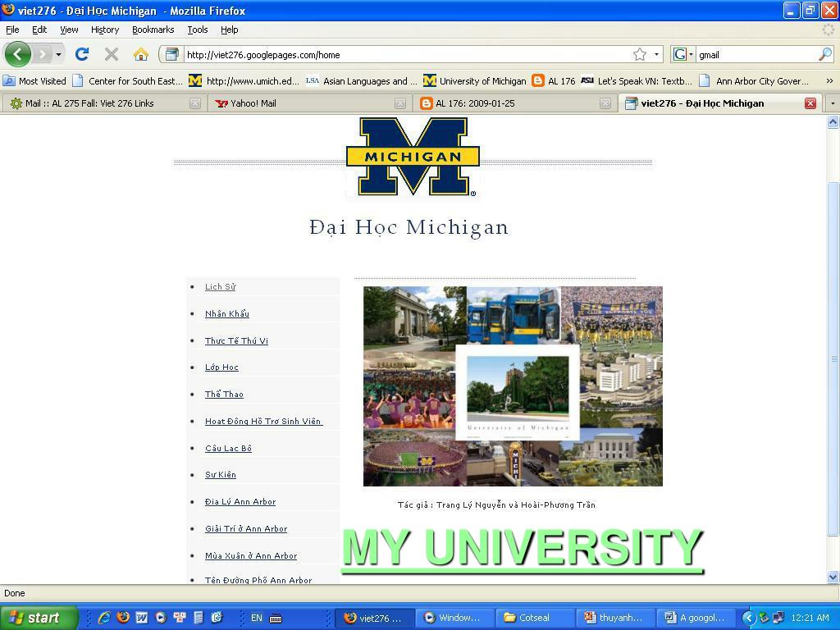Screen dimensions: 840x630
Task: Open the File menu
Action: point(12,30)
